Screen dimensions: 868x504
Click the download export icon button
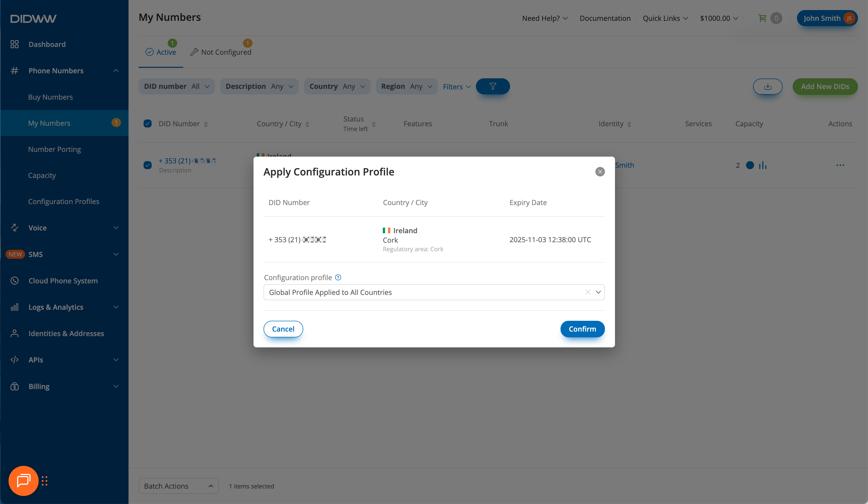pos(767,87)
